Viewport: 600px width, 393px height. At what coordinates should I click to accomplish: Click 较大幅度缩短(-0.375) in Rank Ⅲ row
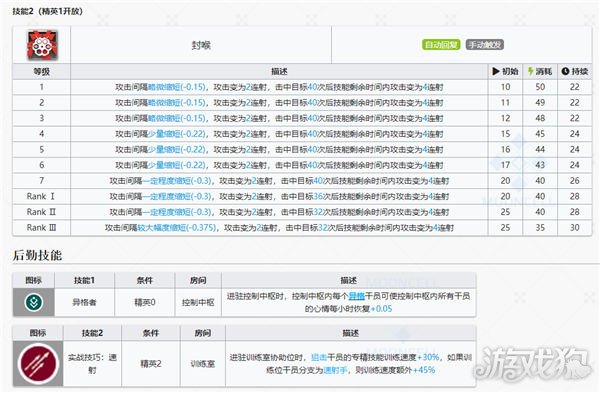pos(177,228)
